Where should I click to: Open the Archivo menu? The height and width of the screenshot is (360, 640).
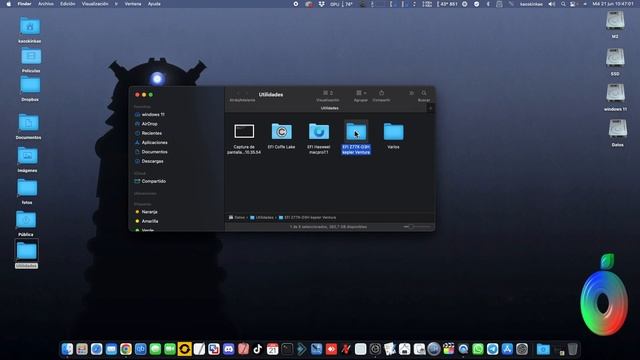point(46,4)
